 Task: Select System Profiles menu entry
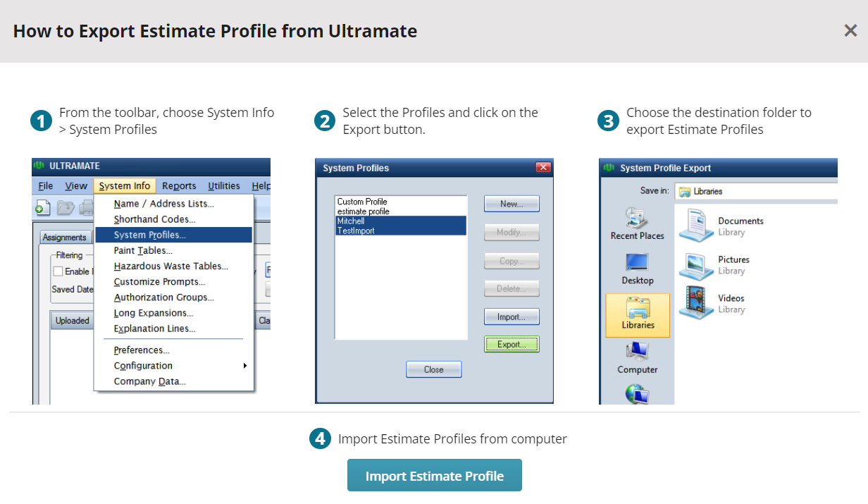pyautogui.click(x=173, y=235)
